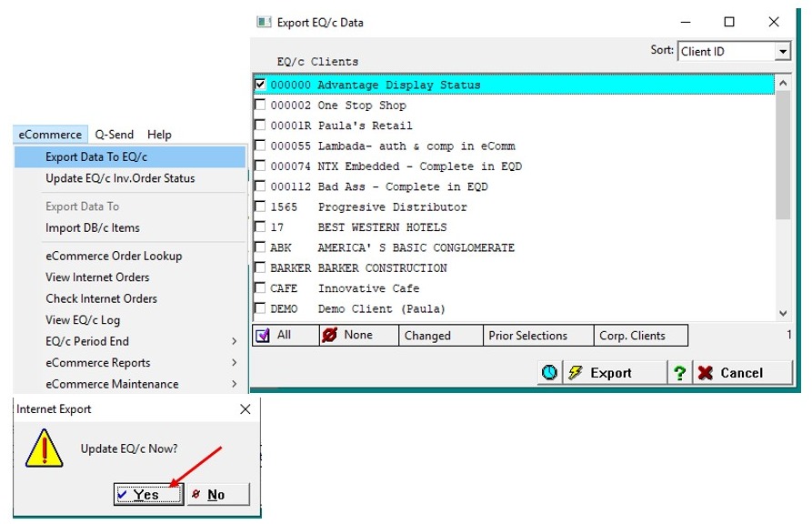Tick the 000055 Lambada checkbox

pos(260,146)
